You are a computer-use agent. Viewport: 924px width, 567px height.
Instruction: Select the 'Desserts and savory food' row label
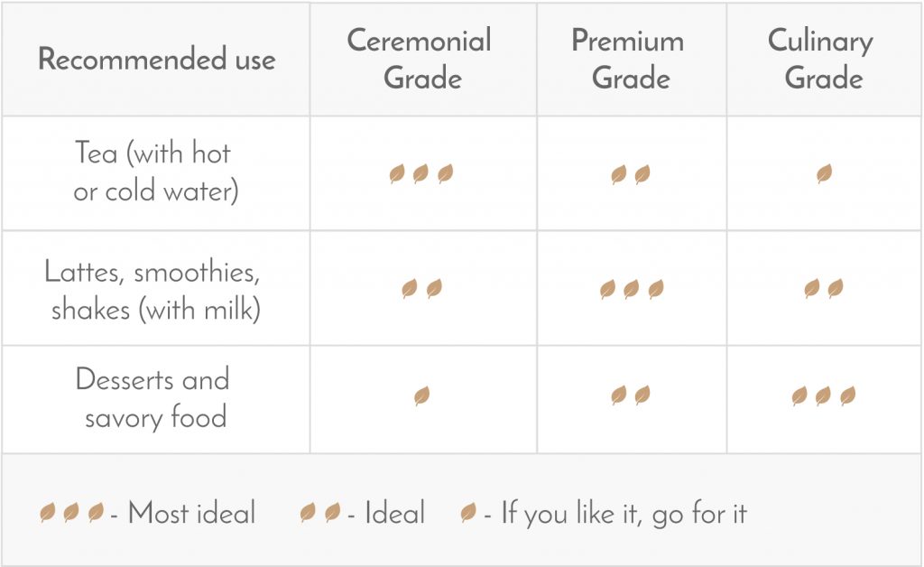154,397
